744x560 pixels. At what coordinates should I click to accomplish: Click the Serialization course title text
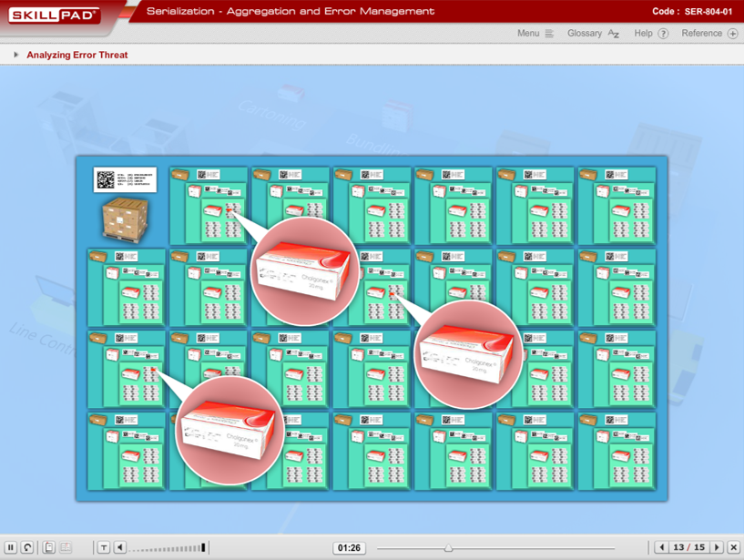point(290,11)
